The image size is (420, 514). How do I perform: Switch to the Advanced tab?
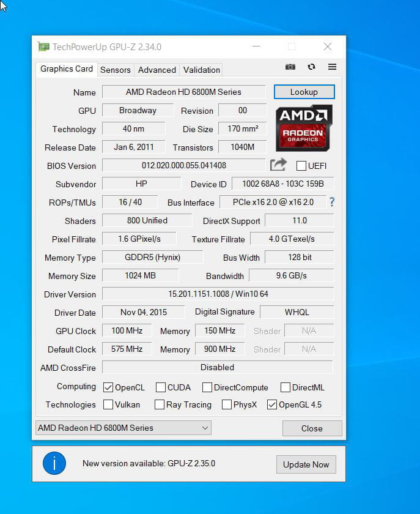click(x=157, y=70)
